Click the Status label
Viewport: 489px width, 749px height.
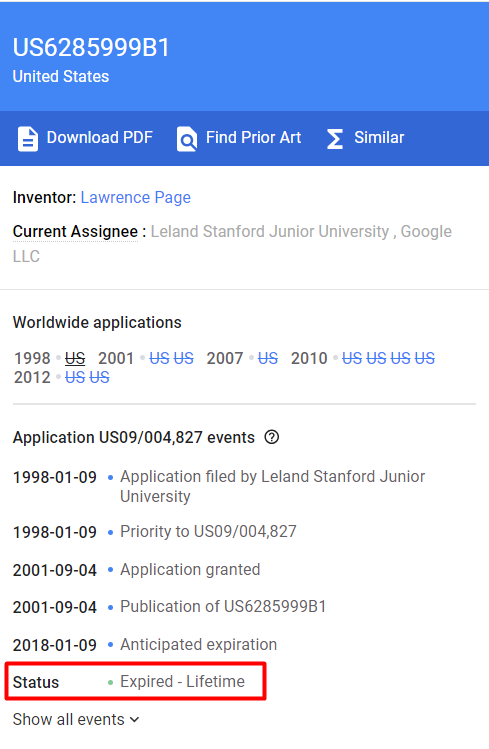point(36,682)
